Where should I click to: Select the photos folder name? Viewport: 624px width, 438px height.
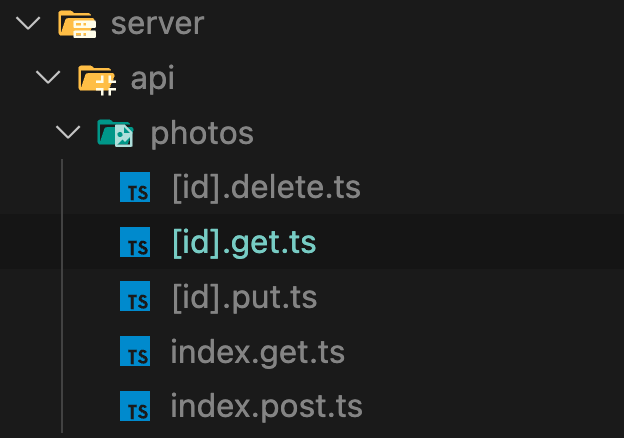pos(202,133)
